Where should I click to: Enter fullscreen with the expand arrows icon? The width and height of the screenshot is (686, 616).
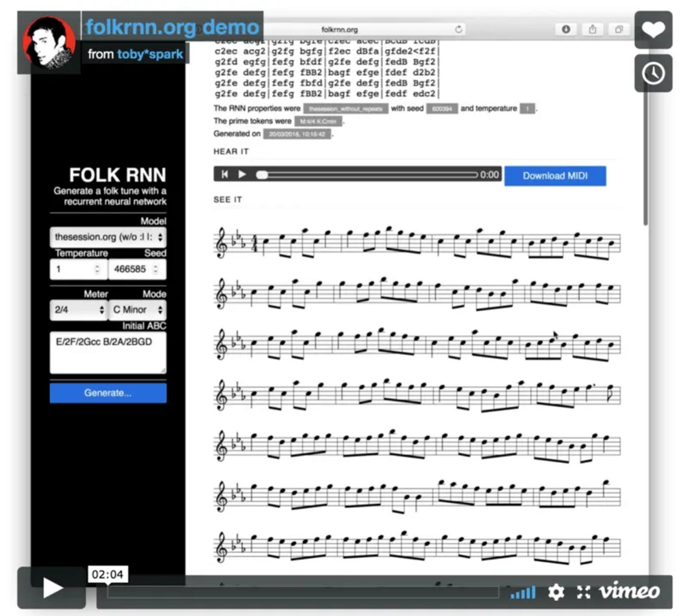tap(583, 592)
